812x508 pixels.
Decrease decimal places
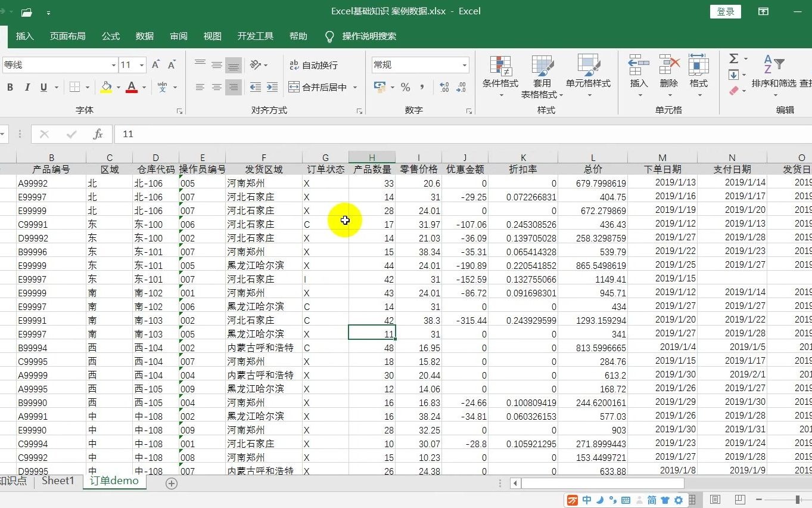[x=461, y=88]
